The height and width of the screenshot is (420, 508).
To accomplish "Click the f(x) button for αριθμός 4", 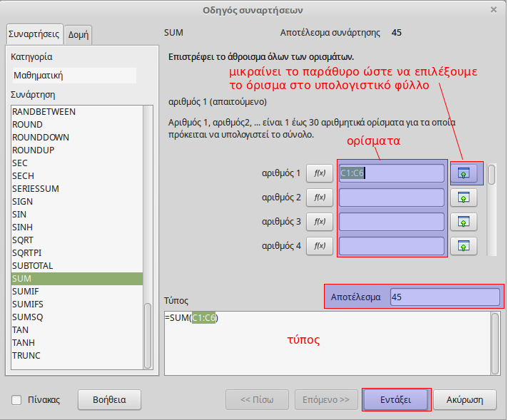I will click(x=319, y=246).
